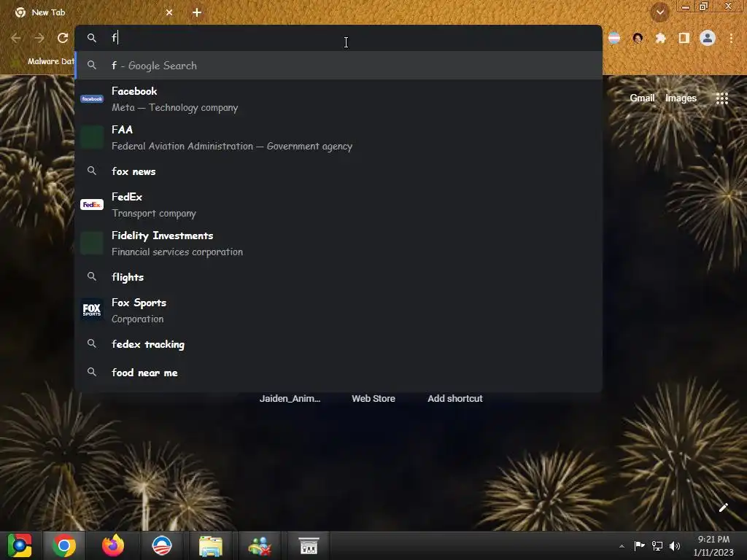Open File Explorer from taskbar

click(x=211, y=545)
